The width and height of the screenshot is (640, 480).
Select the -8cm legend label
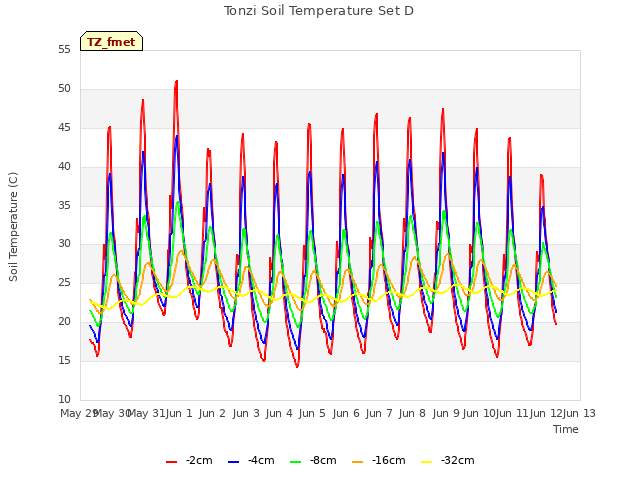(323, 460)
